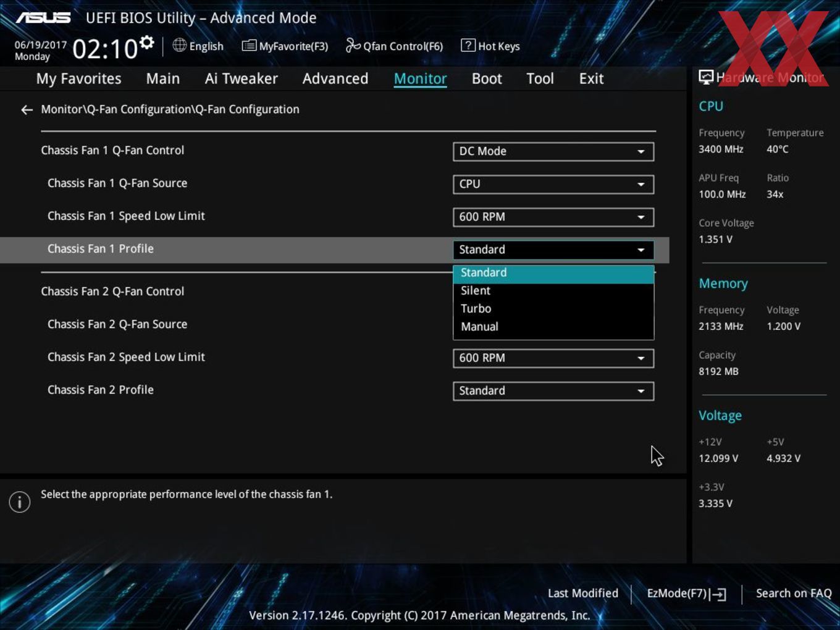This screenshot has height=630, width=840.
Task: Click memory capacity value 8192 MB
Action: pyautogui.click(x=718, y=372)
